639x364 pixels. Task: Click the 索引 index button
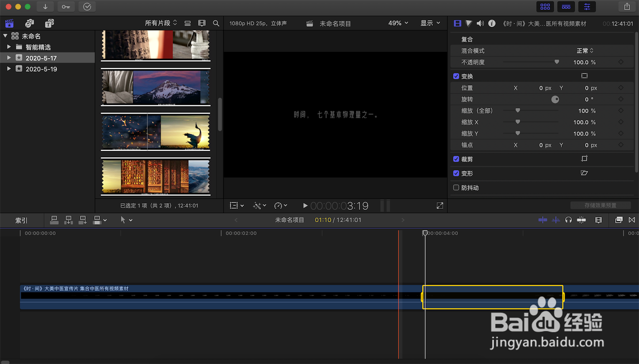[x=21, y=220]
